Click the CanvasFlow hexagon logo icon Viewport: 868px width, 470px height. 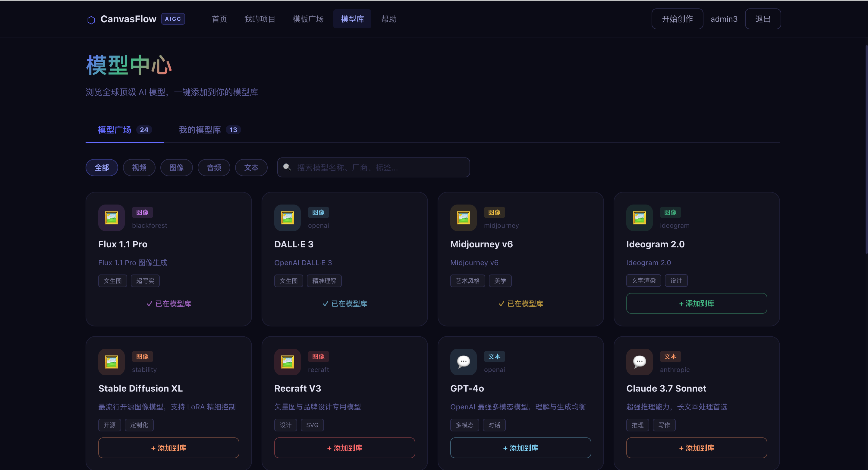91,20
